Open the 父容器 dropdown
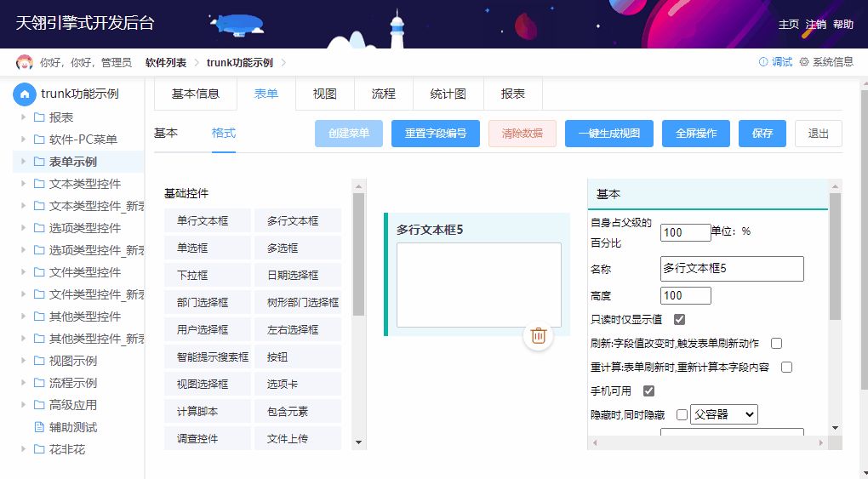The image size is (868, 479). click(x=723, y=414)
